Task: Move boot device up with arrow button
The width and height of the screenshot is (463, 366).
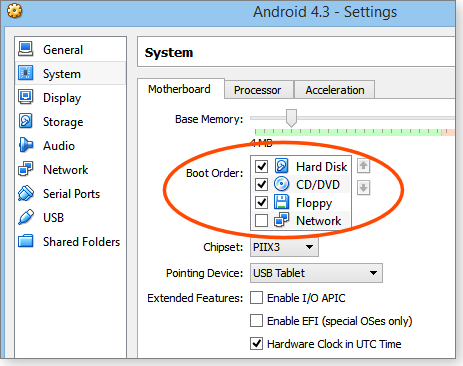Action: 363,166
